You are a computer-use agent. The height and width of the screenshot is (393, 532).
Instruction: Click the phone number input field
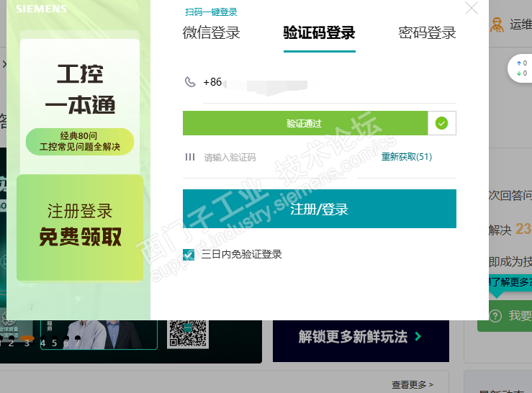329,83
